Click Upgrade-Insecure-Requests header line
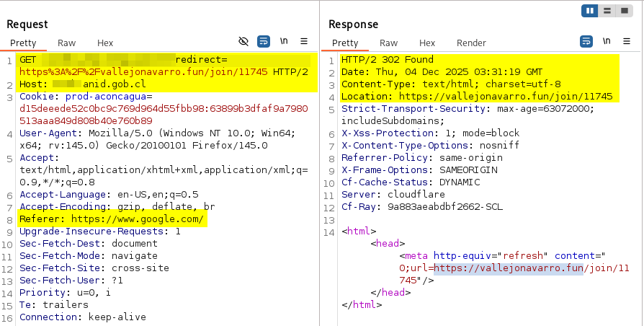Screen dimensions: 644x326 100,232
